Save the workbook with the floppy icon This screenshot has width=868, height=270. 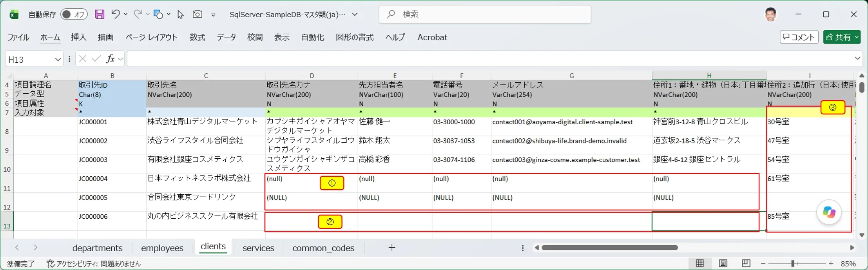[x=100, y=14]
